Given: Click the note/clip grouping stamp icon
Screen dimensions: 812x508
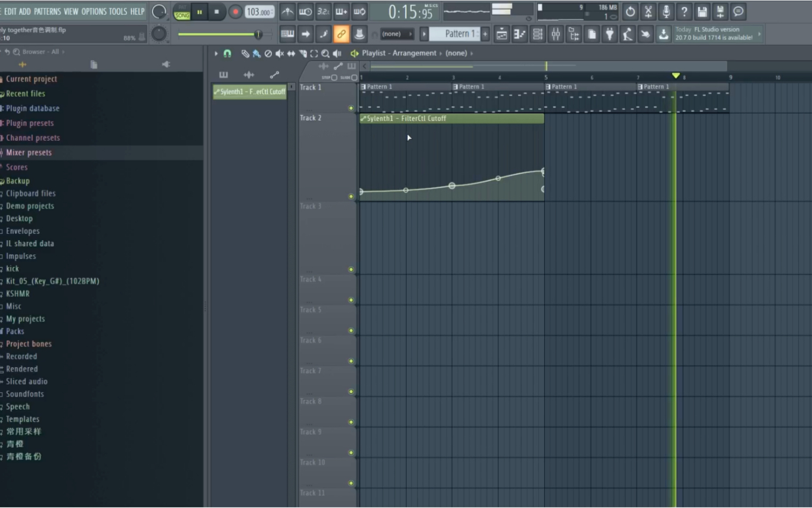Looking at the screenshot, I should 359,34.
